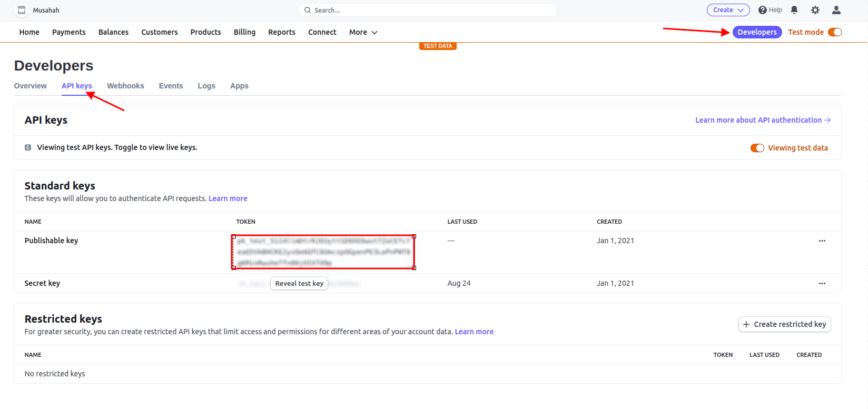Viewport: 868px width, 409px height.
Task: Open the settings gear icon
Action: pos(815,10)
